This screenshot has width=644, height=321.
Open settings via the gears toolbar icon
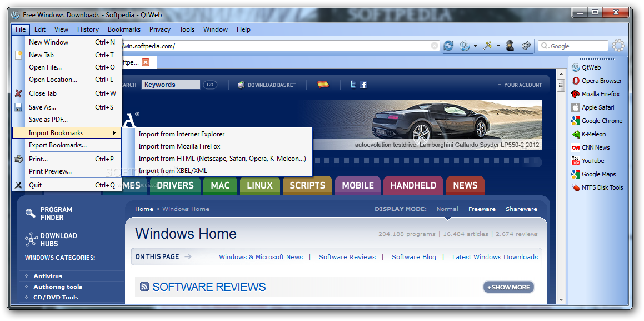[526, 46]
